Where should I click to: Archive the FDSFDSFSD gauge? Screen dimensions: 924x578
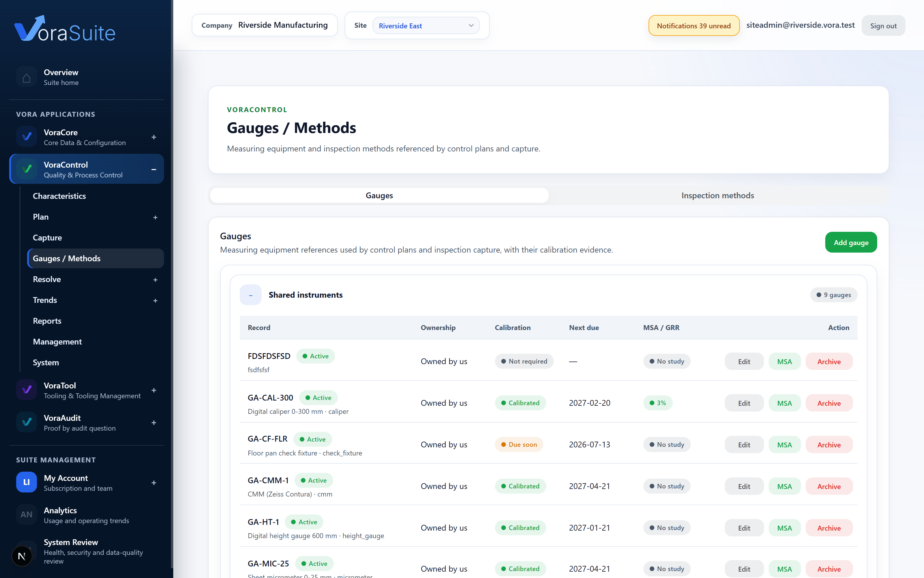[829, 361]
